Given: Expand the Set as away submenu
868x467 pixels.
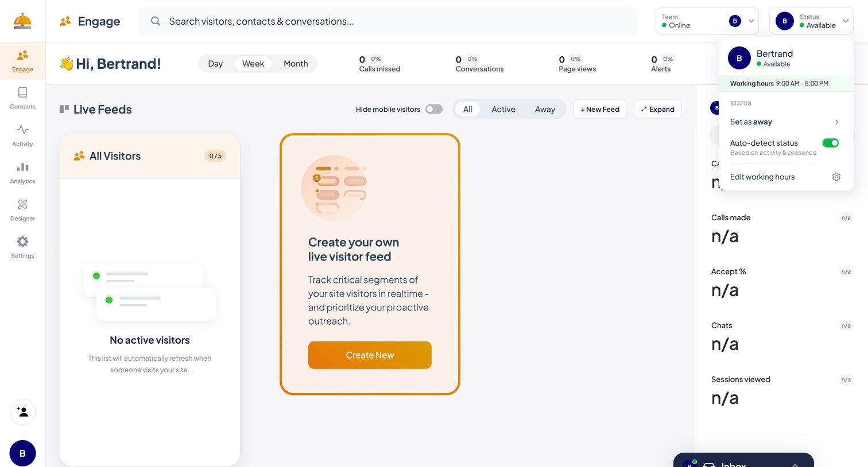Looking at the screenshot, I should [x=837, y=122].
